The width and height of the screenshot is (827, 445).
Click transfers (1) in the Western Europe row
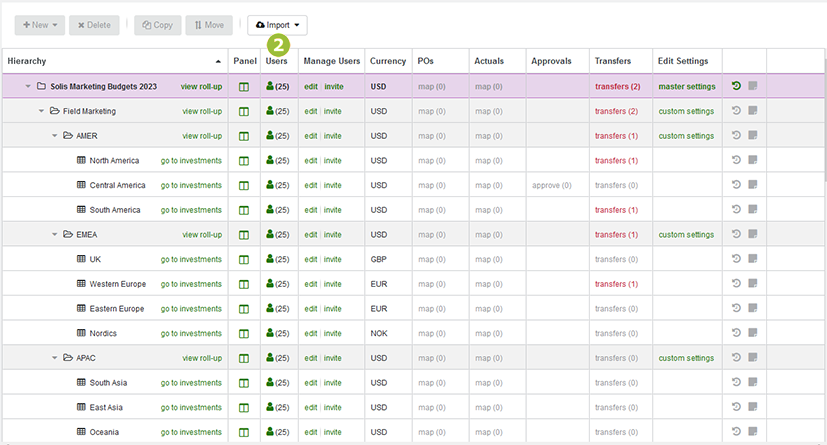click(x=617, y=284)
